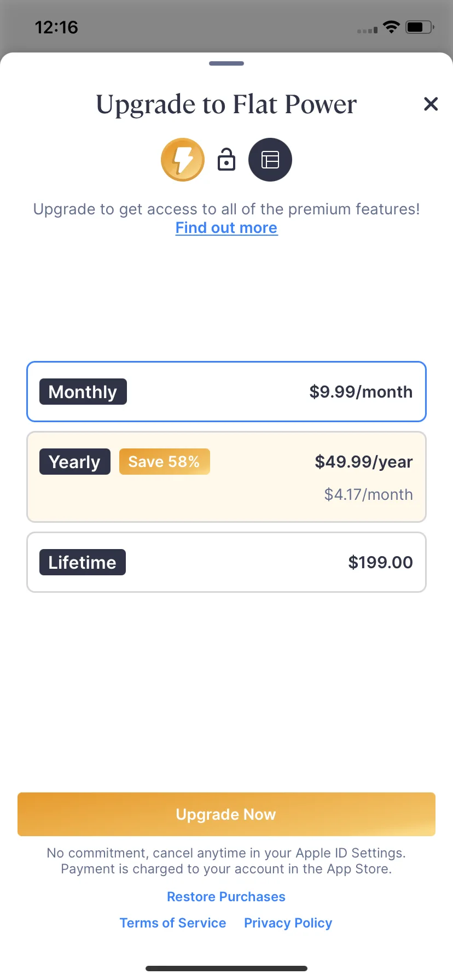
Task: Close the Upgrade to Flat Power sheet
Action: tap(431, 104)
